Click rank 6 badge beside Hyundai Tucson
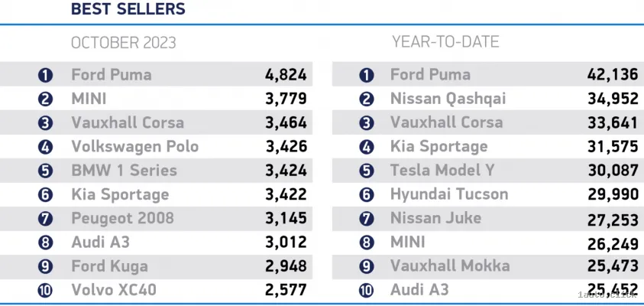The width and height of the screenshot is (644, 306). [367, 194]
